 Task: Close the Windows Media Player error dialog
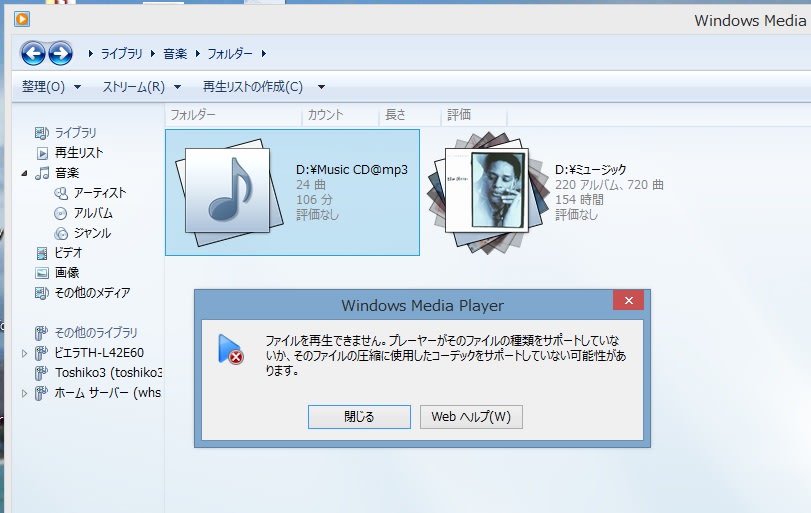[628, 300]
